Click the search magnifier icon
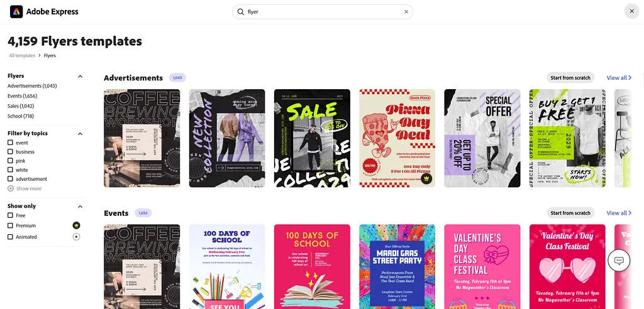Viewport: 644px width, 309px height. point(241,12)
